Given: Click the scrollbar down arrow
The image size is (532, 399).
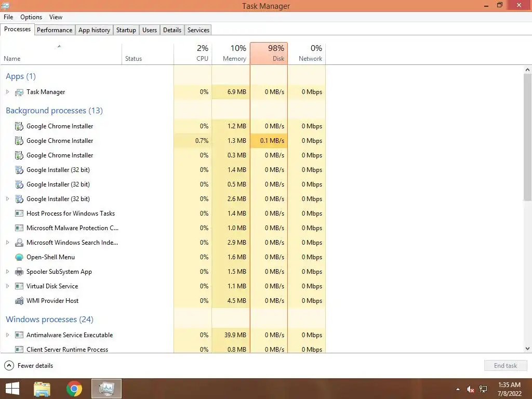Looking at the screenshot, I should tap(527, 349).
